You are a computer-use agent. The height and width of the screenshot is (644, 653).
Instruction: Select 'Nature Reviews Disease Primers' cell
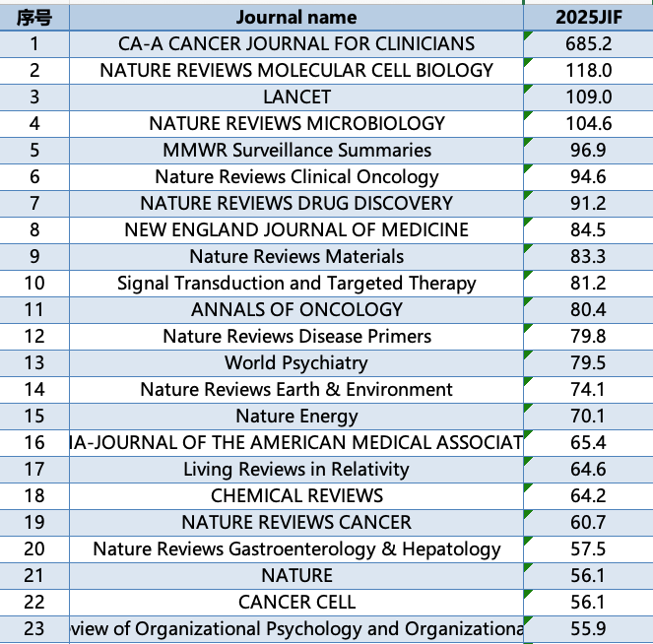[296, 337]
